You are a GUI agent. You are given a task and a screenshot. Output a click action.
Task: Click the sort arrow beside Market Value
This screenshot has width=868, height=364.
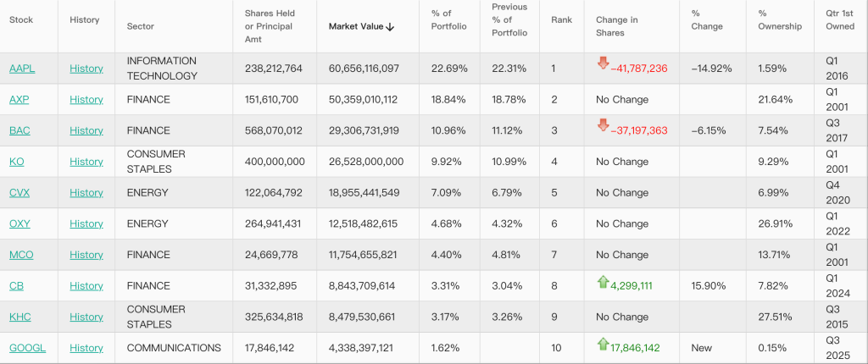coord(390,26)
